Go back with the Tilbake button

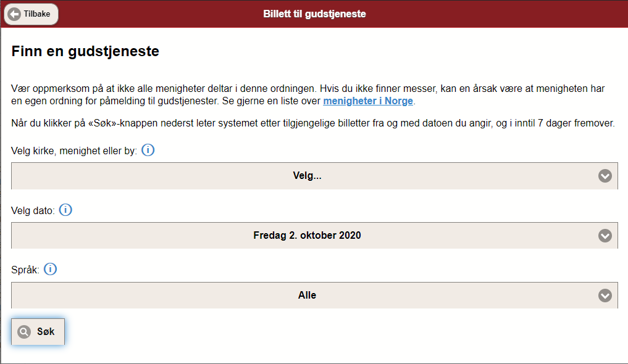pos(31,14)
